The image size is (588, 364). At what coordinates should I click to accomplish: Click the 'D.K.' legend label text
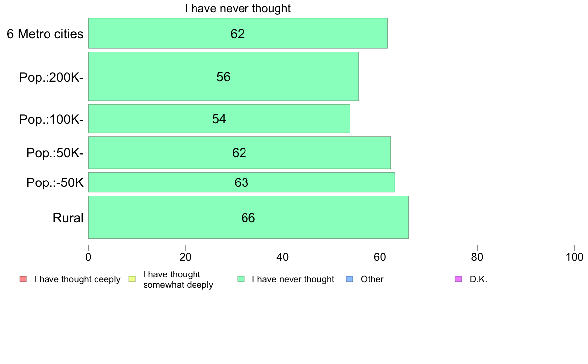(478, 279)
